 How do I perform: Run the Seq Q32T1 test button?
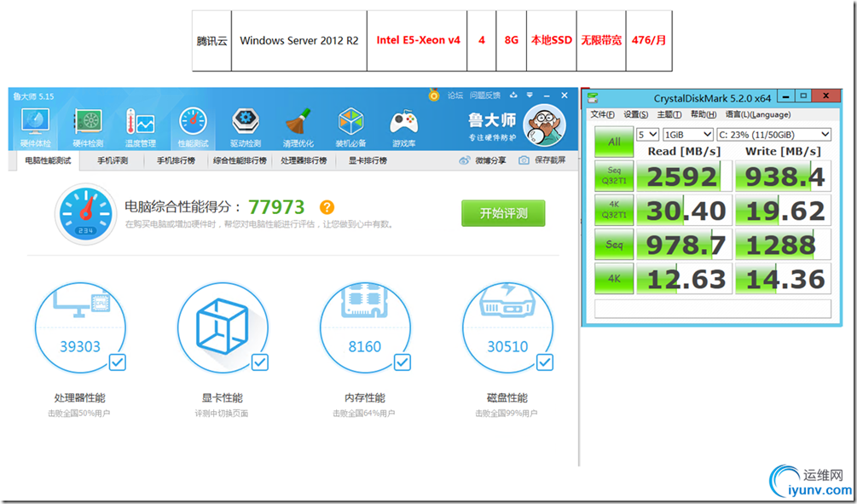[x=614, y=176]
